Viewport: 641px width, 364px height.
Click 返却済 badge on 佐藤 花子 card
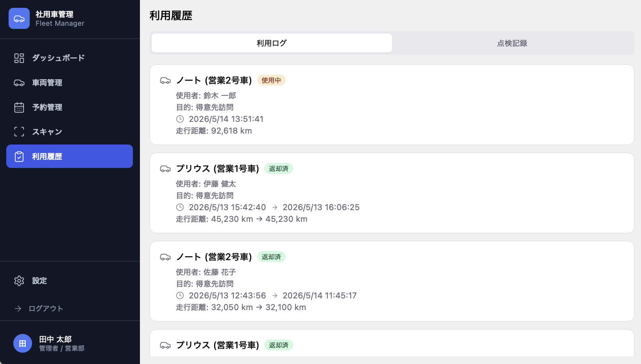coord(271,257)
